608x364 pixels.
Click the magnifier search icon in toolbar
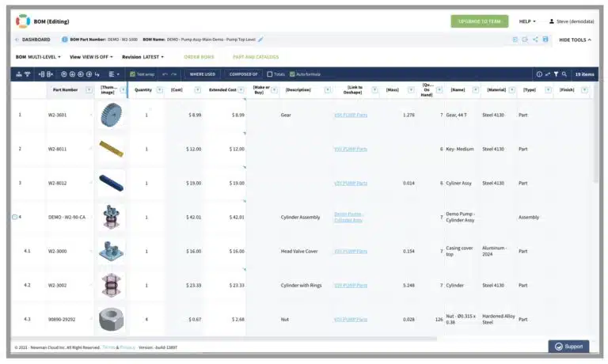pos(564,74)
